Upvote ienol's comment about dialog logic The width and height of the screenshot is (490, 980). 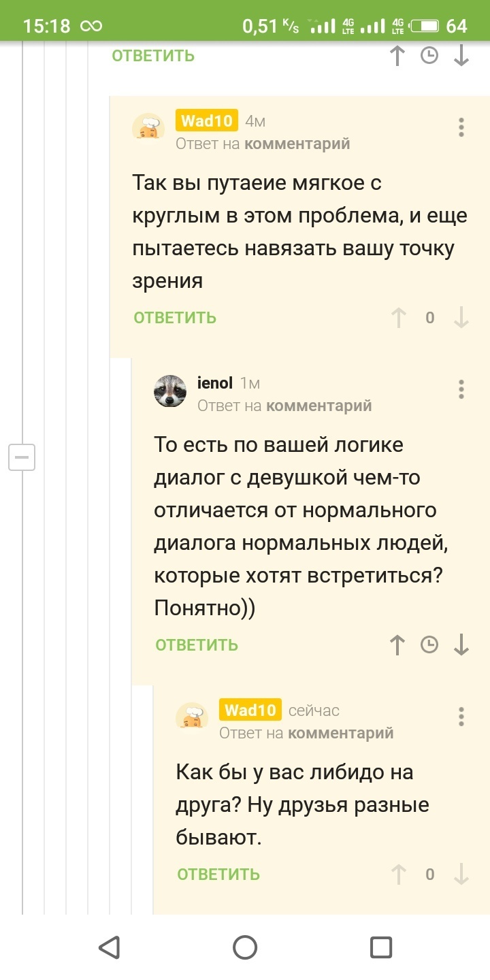[x=398, y=644]
